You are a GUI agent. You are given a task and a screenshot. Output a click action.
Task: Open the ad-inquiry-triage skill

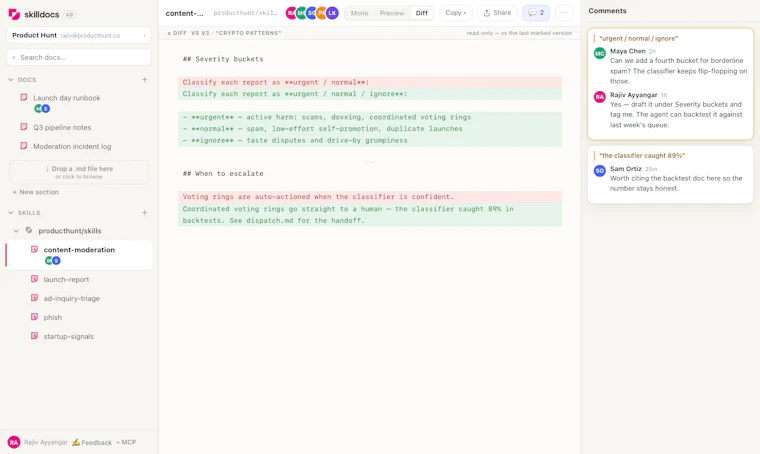[72, 298]
